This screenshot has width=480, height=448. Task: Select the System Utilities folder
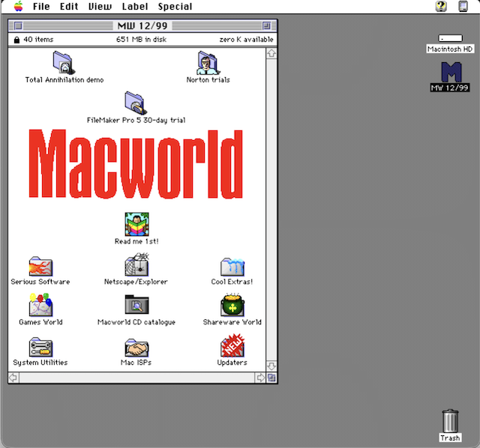(x=40, y=347)
